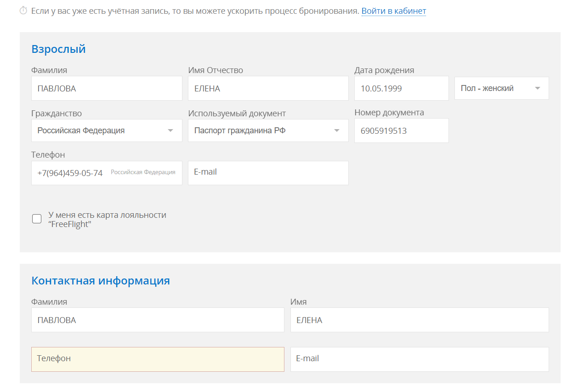This screenshot has height=392, width=573.
Task: Click the Номер документа field 6905919513
Action: click(401, 131)
